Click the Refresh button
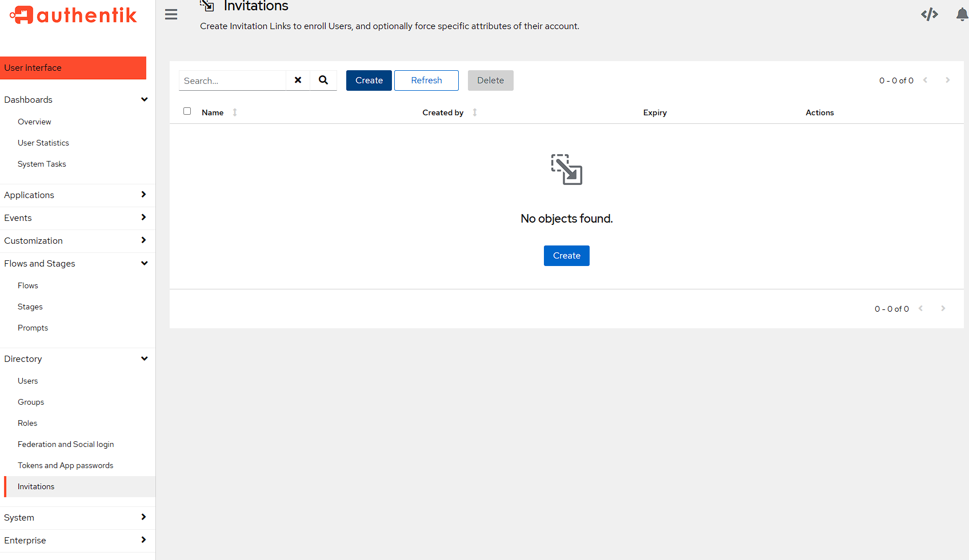The width and height of the screenshot is (969, 560). point(426,80)
